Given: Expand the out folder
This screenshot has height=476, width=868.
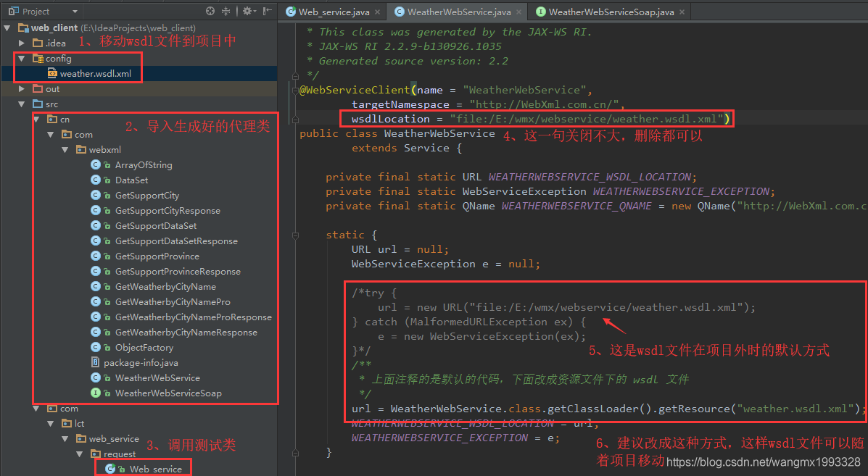Looking at the screenshot, I should point(21,88).
